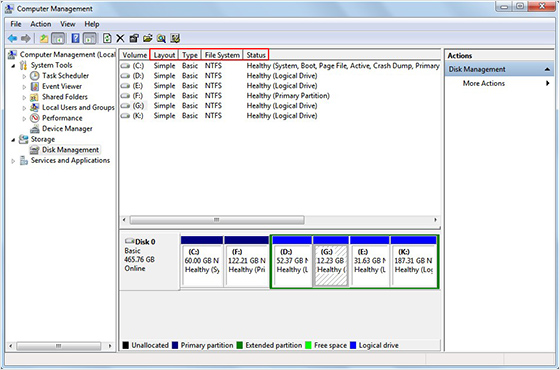Click the console tree scroll right arrow
Viewport: 560px width, 370px height.
(110, 346)
